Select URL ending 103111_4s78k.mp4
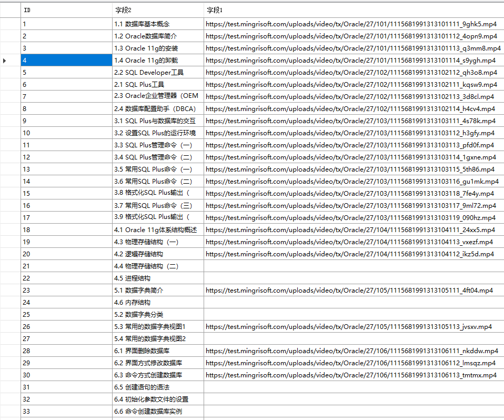 pyautogui.click(x=354, y=121)
